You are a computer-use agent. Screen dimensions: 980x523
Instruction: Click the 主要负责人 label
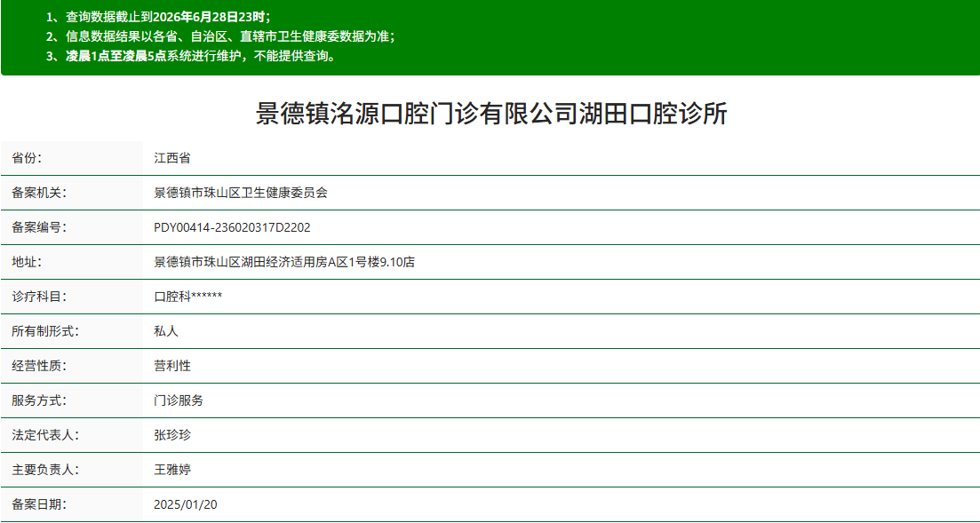tap(45, 470)
